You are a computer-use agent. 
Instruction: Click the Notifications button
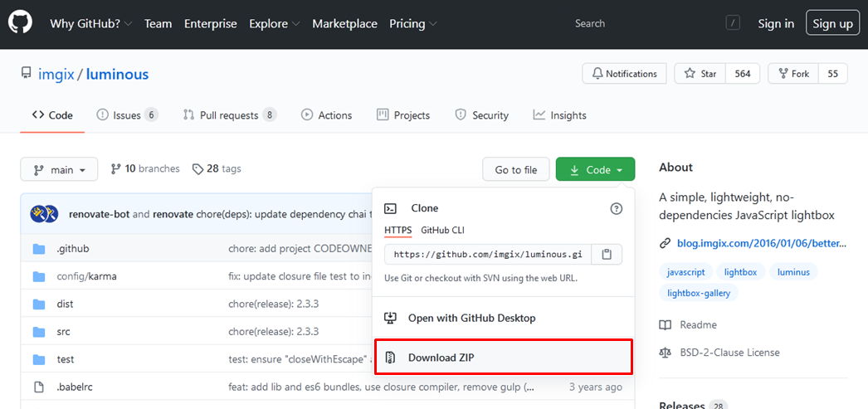(x=624, y=74)
